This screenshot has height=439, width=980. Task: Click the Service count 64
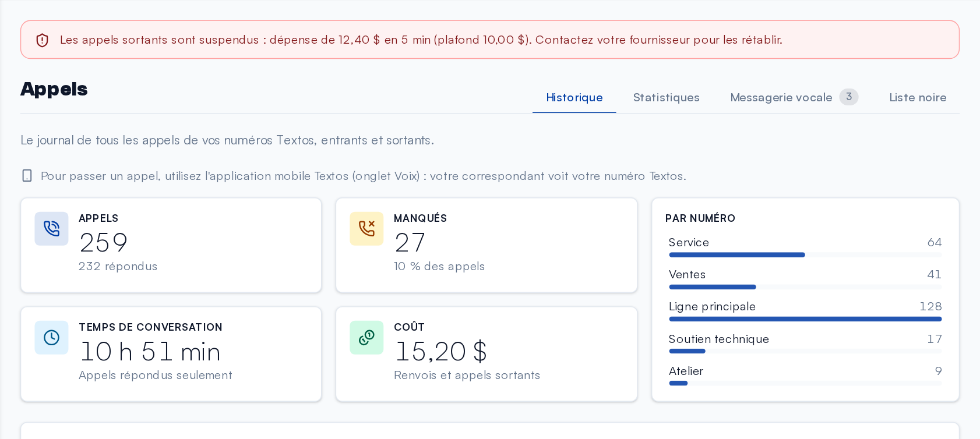[x=935, y=242]
